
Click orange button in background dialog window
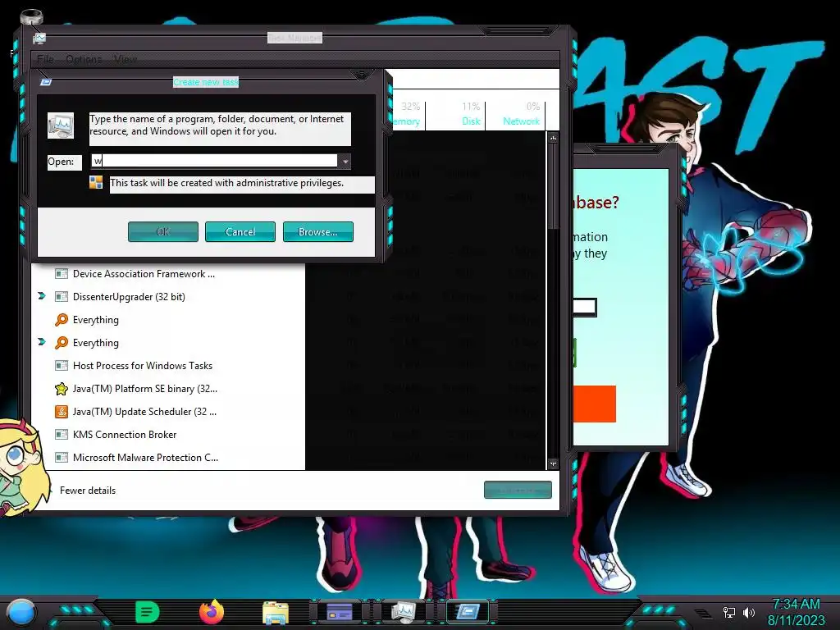click(x=595, y=404)
